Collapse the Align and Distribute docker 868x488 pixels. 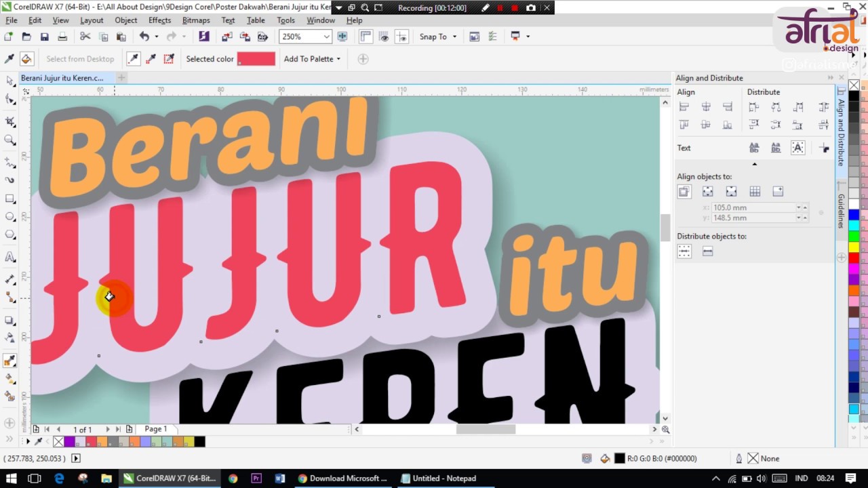[831, 78]
